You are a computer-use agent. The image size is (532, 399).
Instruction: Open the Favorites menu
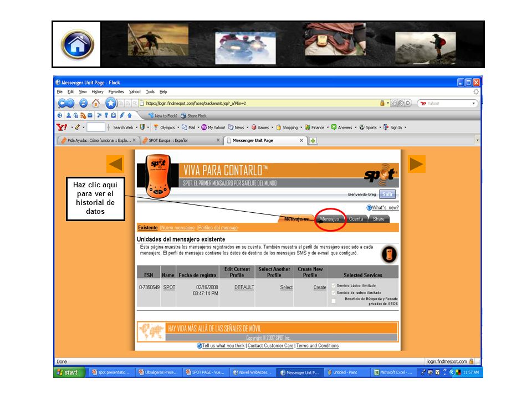pyautogui.click(x=116, y=91)
